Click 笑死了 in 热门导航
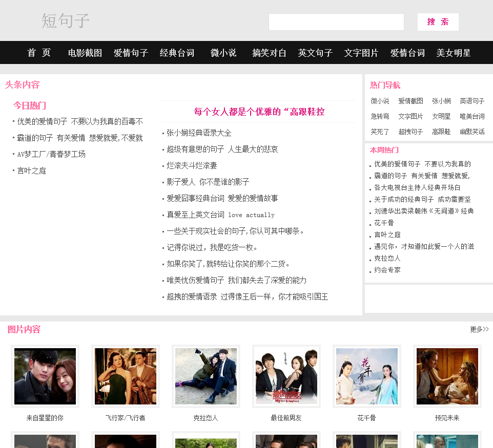Viewport: 493px width, 448px height. tap(380, 132)
